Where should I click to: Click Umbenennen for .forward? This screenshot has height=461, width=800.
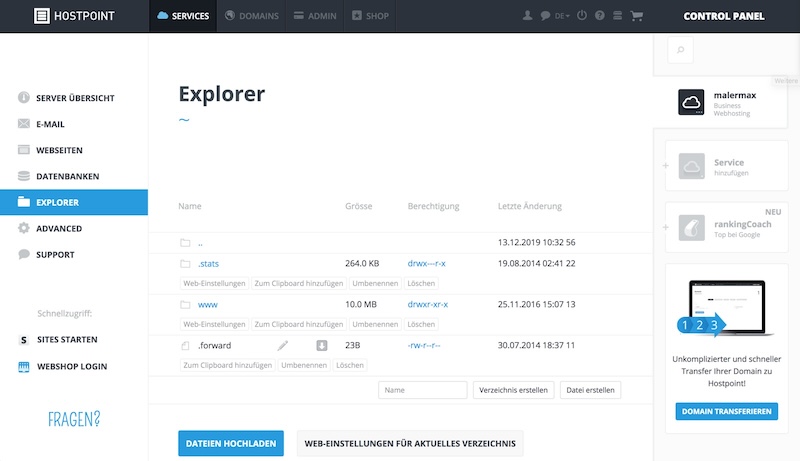tap(304, 365)
